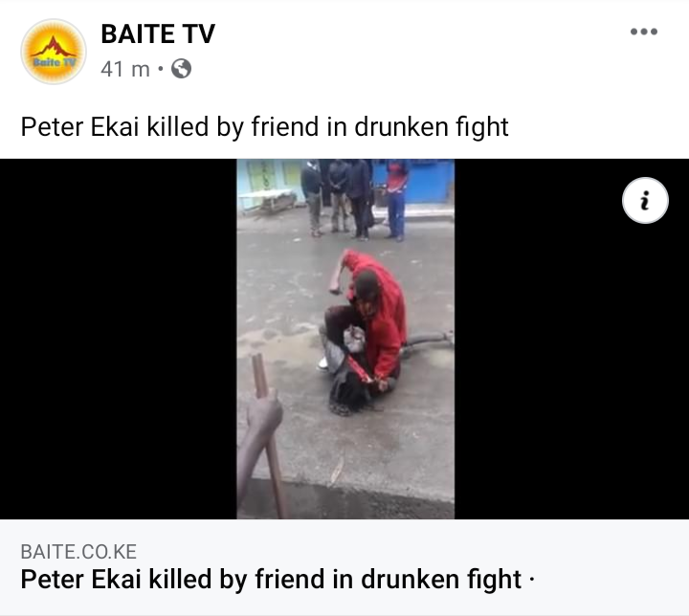689x616 pixels.
Task: Select the post caption text above the image
Action: tap(264, 127)
